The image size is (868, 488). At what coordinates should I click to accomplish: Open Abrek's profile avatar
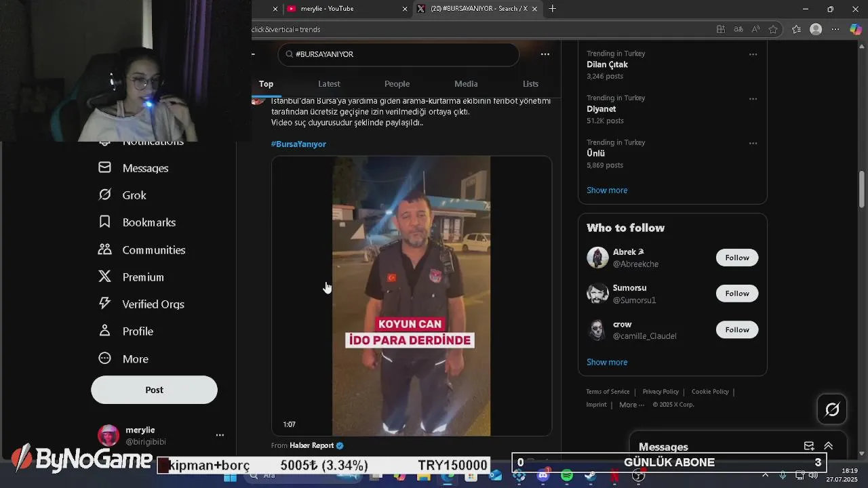point(597,258)
